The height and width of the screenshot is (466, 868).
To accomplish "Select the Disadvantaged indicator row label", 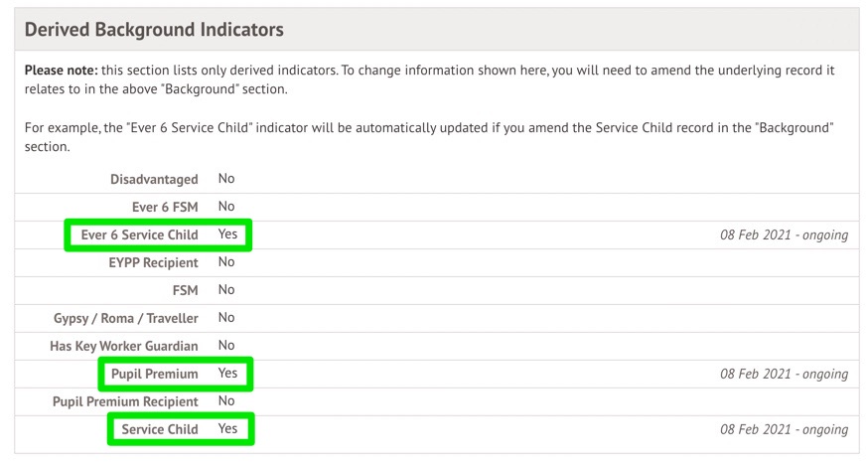I will [x=154, y=179].
